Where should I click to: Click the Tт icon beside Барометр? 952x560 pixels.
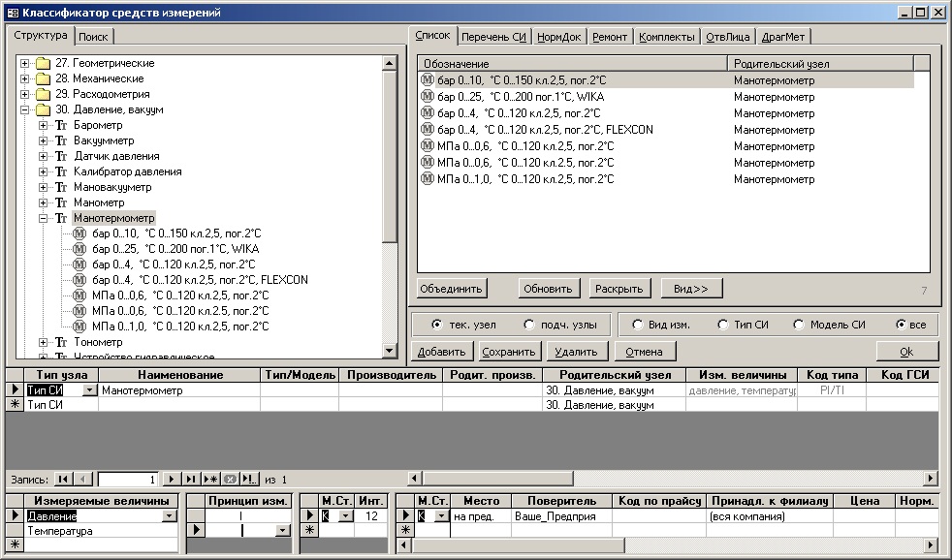coord(61,125)
